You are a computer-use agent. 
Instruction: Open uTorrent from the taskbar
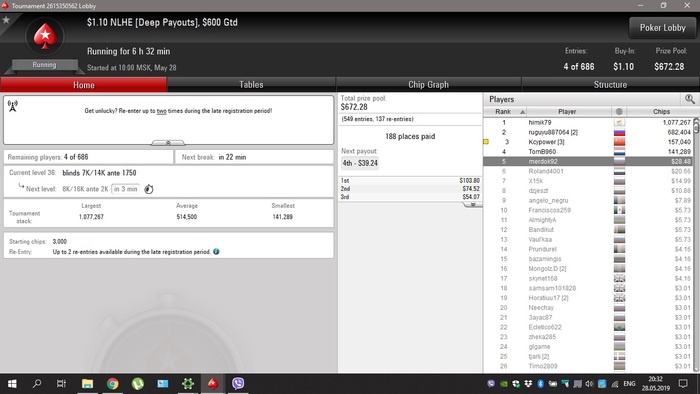(x=138, y=384)
